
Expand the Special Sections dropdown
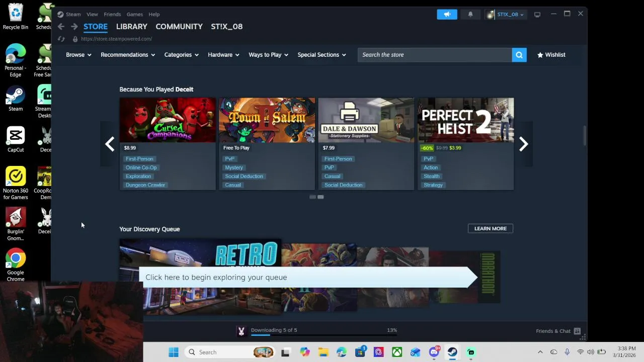point(321,55)
